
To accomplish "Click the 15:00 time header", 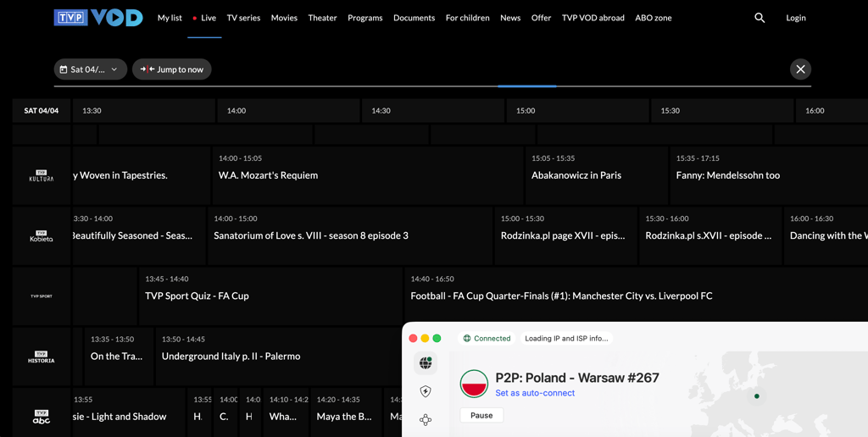I will (577, 111).
